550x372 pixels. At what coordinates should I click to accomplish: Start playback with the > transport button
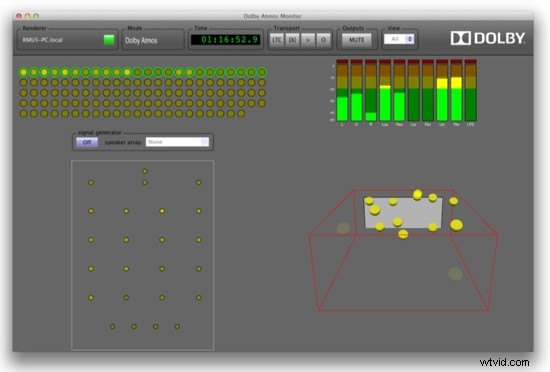(308, 40)
